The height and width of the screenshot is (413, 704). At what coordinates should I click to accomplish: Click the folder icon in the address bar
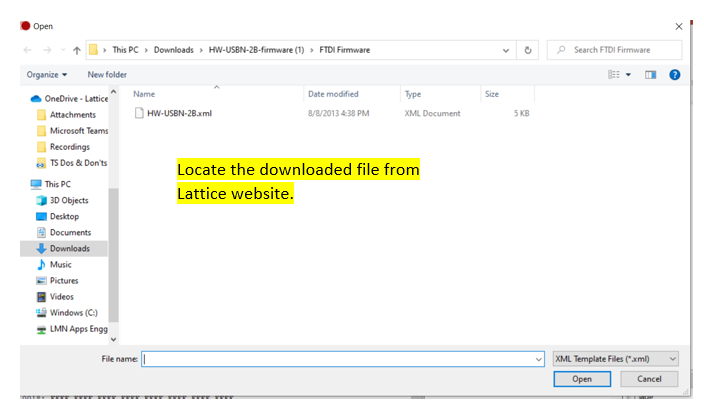pyautogui.click(x=93, y=50)
